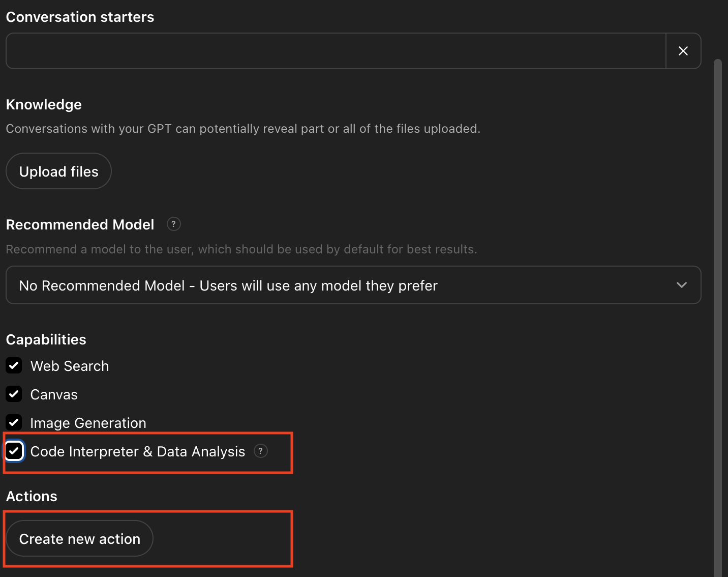This screenshot has height=577, width=728.
Task: Click the Actions section heading
Action: click(32, 496)
